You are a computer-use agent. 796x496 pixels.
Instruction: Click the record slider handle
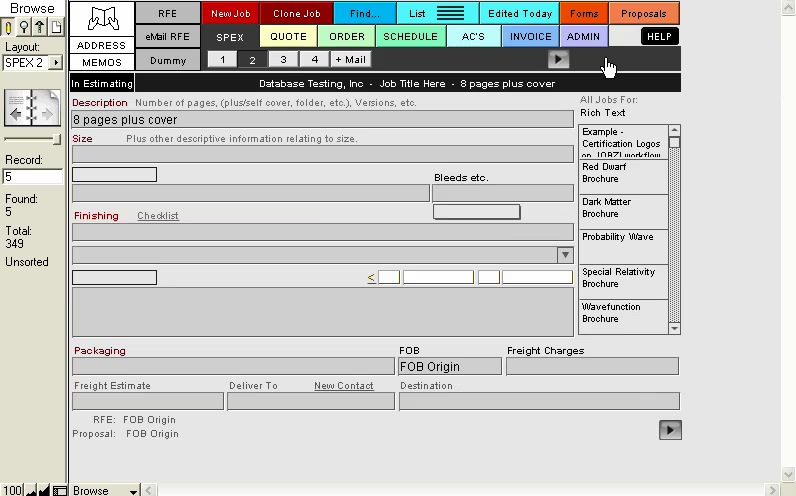point(57,139)
